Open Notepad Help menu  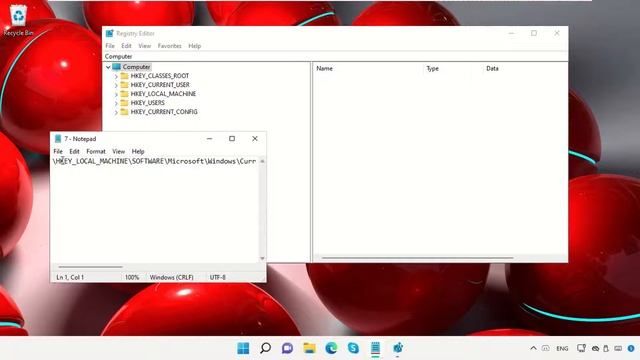coord(138,151)
